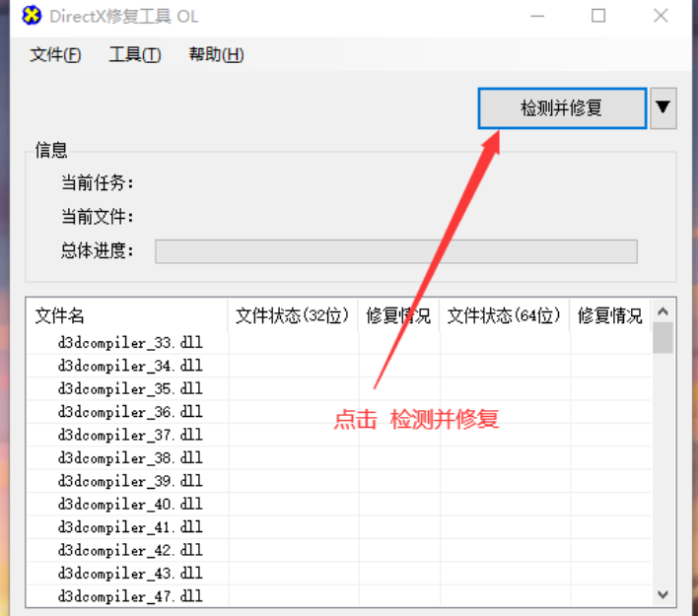Select row d3dcompiler_35.dll
The width and height of the screenshot is (698, 616).
click(339, 389)
